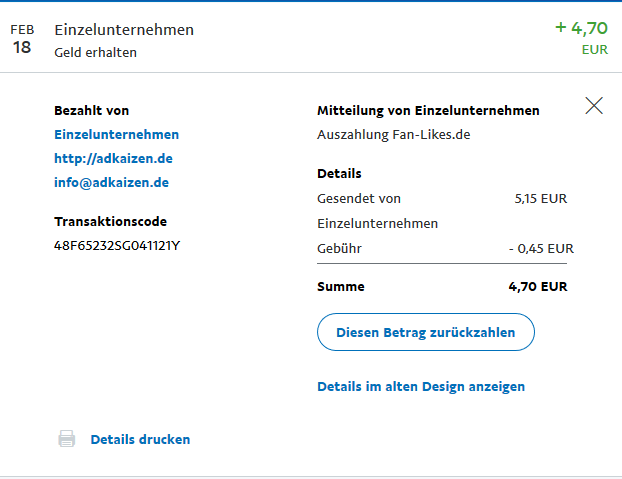Click the printer icon
The width and height of the screenshot is (622, 479).
point(67,439)
